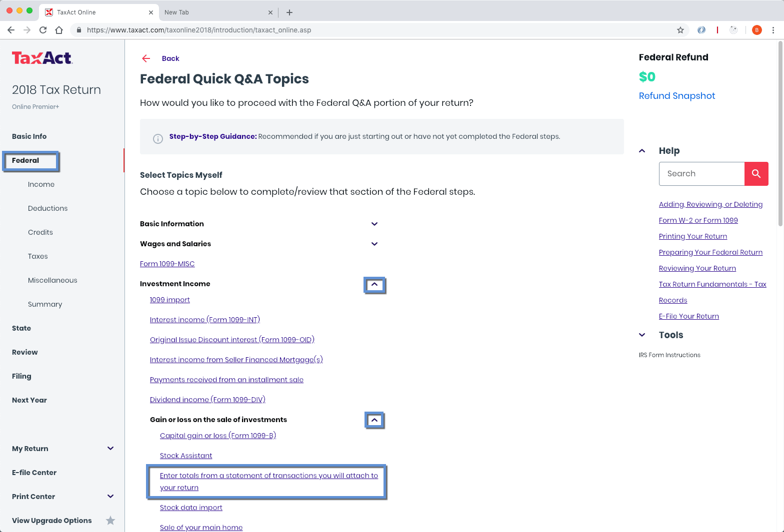The width and height of the screenshot is (784, 532).
Task: Click the first blue extension icon in toolbar
Action: tap(701, 30)
